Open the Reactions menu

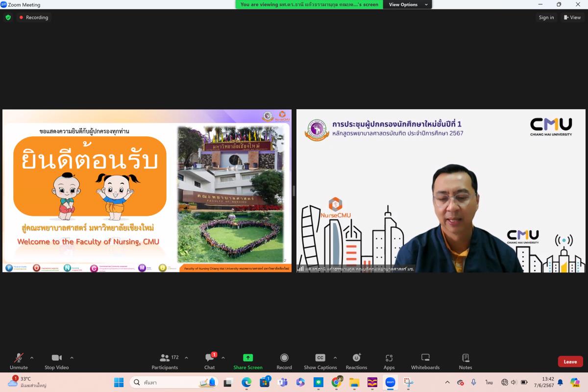(356, 362)
